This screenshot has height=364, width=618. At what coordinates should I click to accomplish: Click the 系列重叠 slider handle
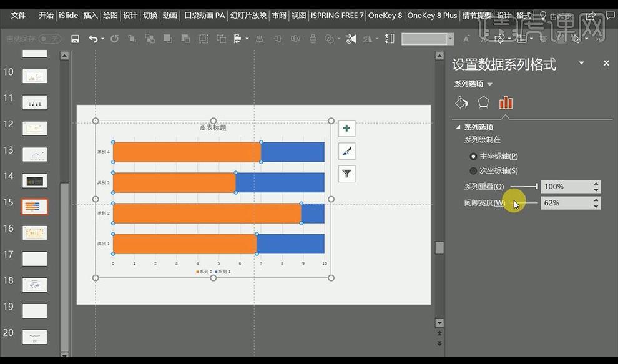[536, 186]
